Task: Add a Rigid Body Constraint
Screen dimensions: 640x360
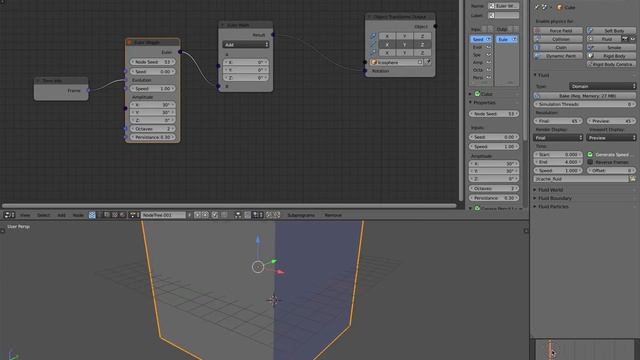Action: coord(611,64)
